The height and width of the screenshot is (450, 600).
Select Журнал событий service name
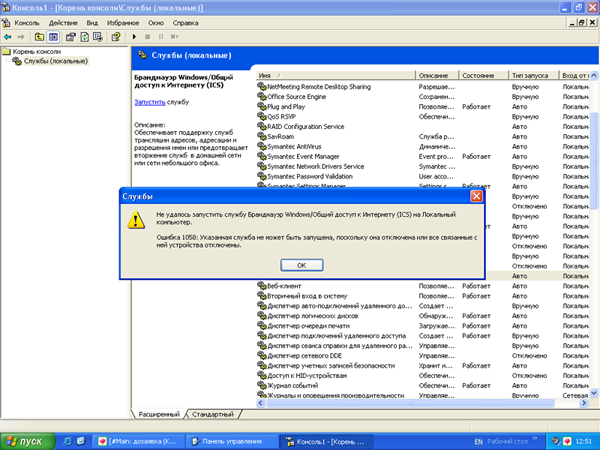coord(293,385)
